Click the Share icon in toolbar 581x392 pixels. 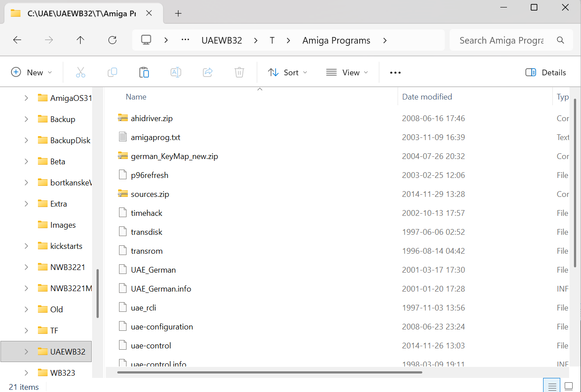click(208, 72)
